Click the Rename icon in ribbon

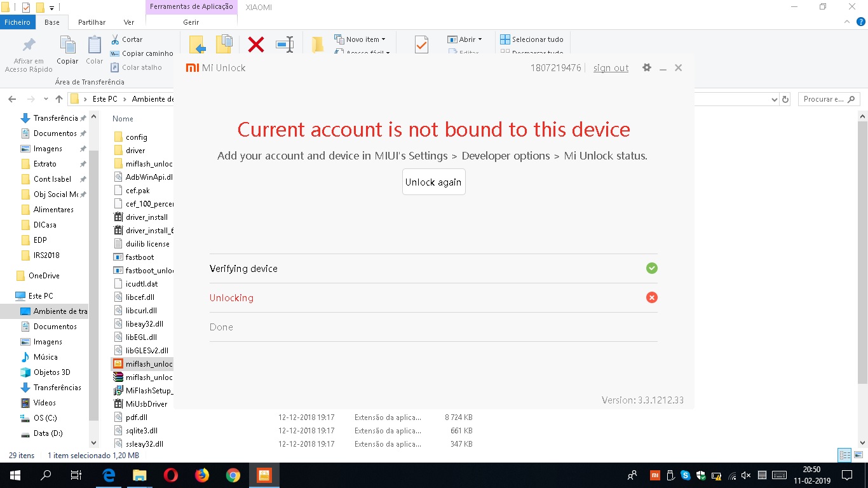[285, 44]
